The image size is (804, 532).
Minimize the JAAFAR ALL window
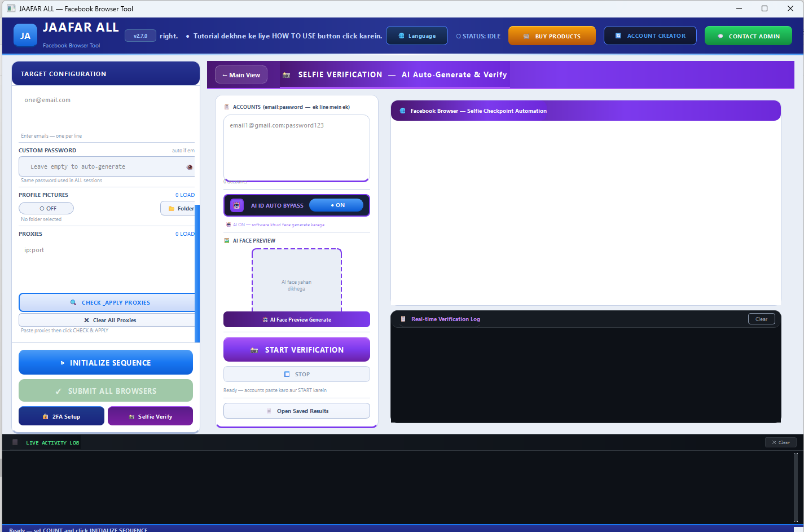740,8
